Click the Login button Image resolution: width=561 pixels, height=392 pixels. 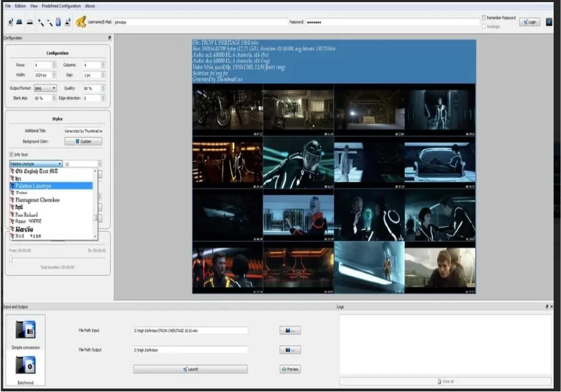click(x=529, y=22)
